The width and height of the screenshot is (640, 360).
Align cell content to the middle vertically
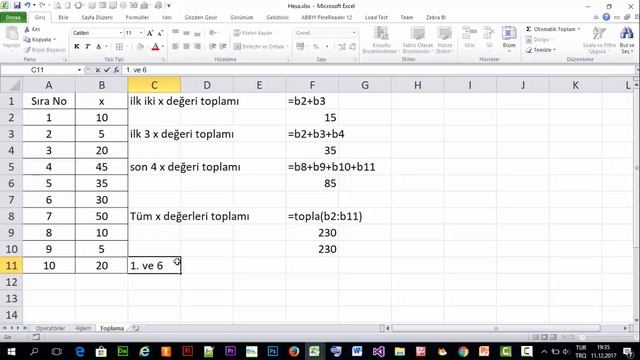(x=186, y=33)
